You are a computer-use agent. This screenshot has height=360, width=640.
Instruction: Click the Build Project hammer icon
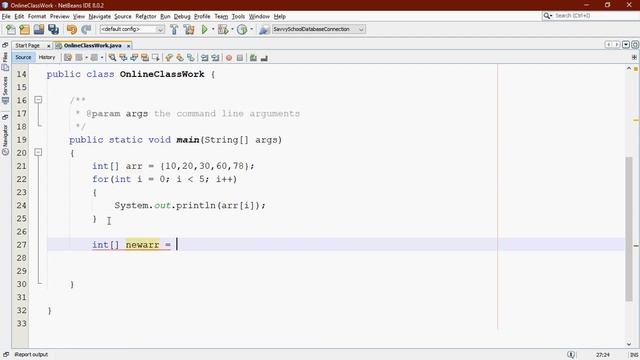174,29
